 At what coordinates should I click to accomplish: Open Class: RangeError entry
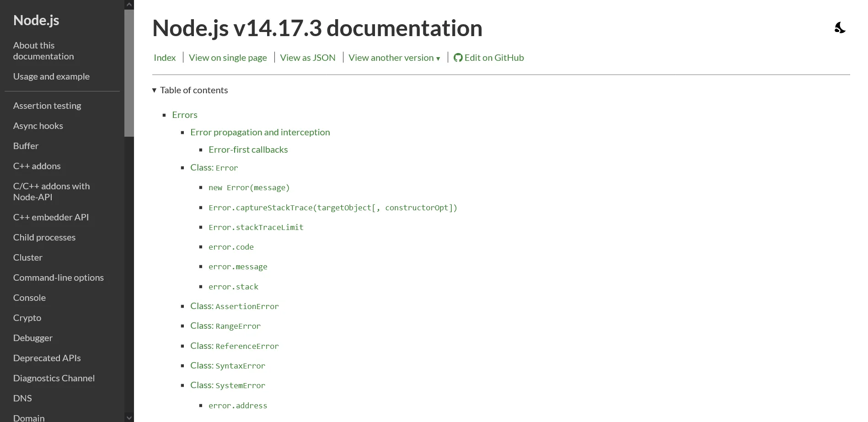[x=225, y=326]
